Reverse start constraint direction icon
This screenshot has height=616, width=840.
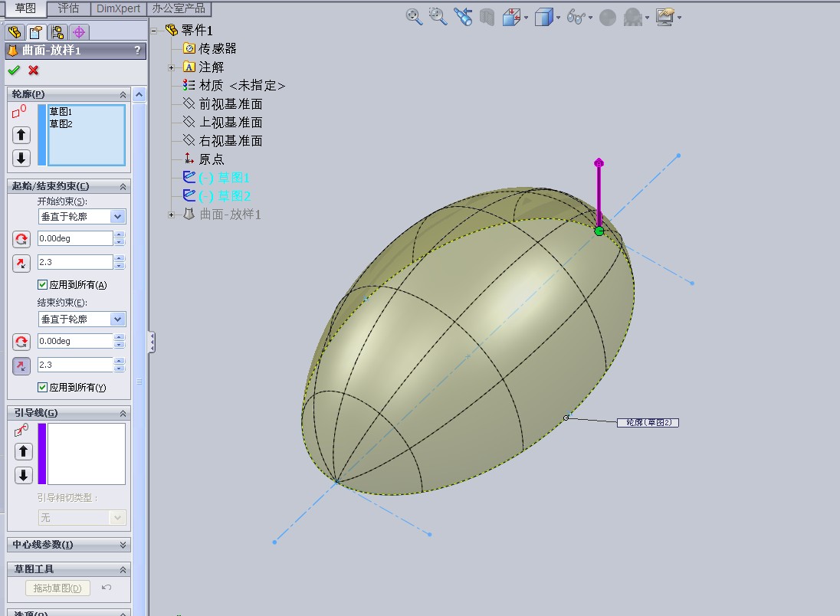(21, 239)
